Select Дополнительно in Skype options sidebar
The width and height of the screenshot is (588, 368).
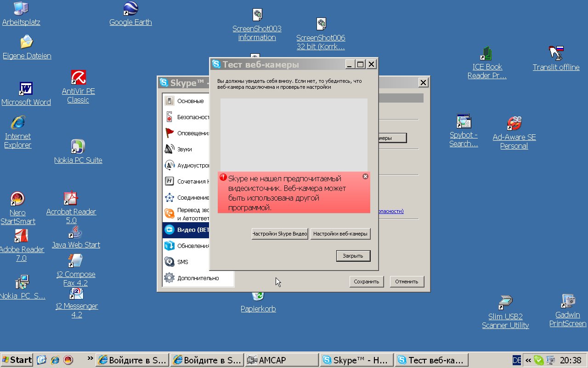tap(198, 278)
